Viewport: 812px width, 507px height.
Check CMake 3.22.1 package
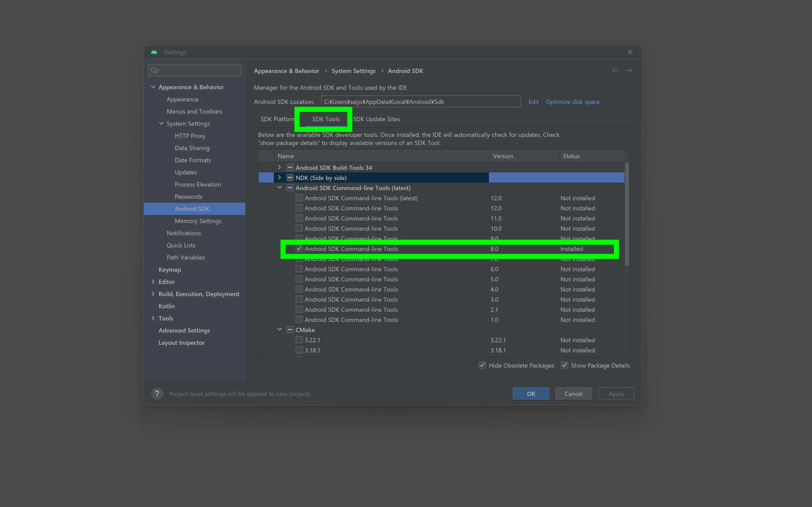point(299,340)
